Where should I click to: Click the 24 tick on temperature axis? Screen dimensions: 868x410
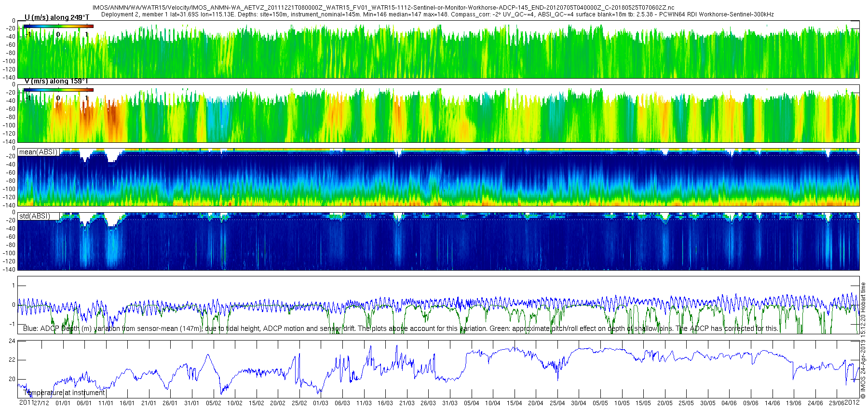point(12,341)
